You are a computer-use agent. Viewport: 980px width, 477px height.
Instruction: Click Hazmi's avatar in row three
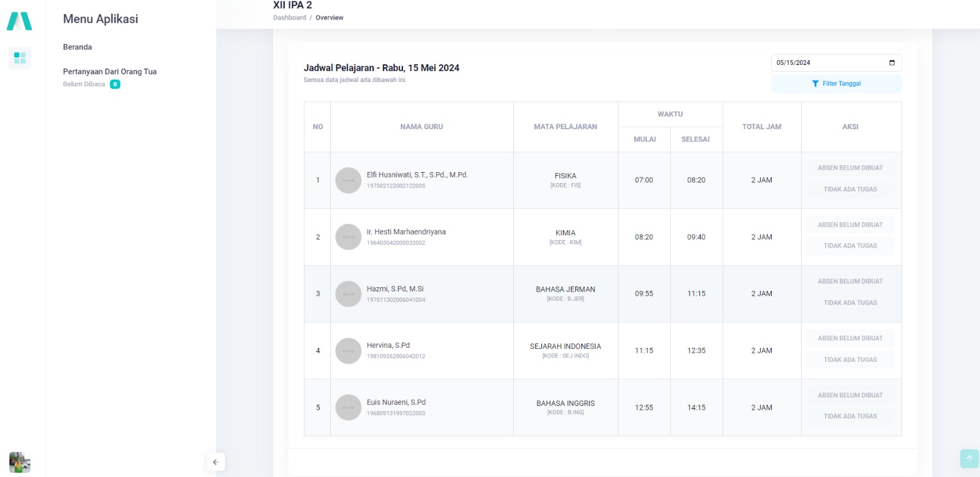click(349, 294)
